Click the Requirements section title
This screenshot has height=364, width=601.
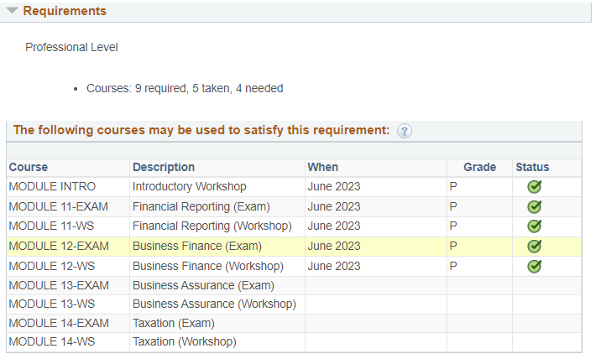coord(65,11)
